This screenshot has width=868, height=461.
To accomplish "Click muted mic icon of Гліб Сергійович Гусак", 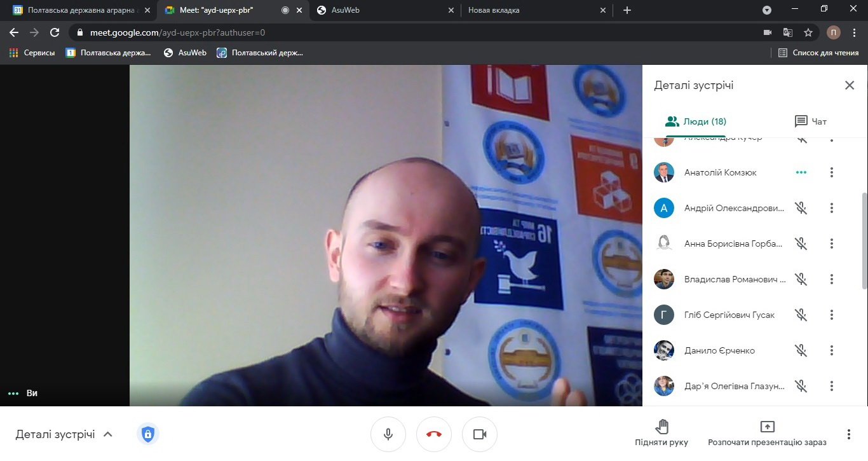I will coord(801,315).
